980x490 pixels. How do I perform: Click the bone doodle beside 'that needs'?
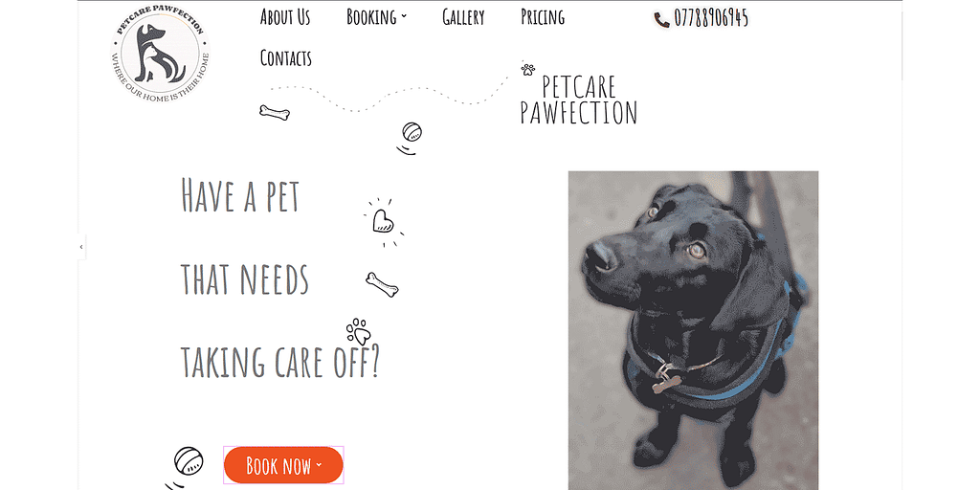click(x=382, y=284)
